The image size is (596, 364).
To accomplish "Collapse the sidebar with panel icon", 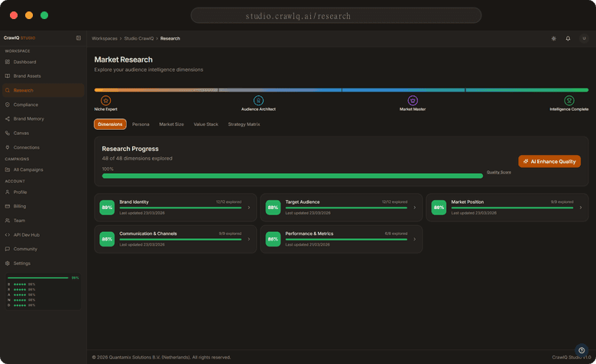I will coord(79,38).
